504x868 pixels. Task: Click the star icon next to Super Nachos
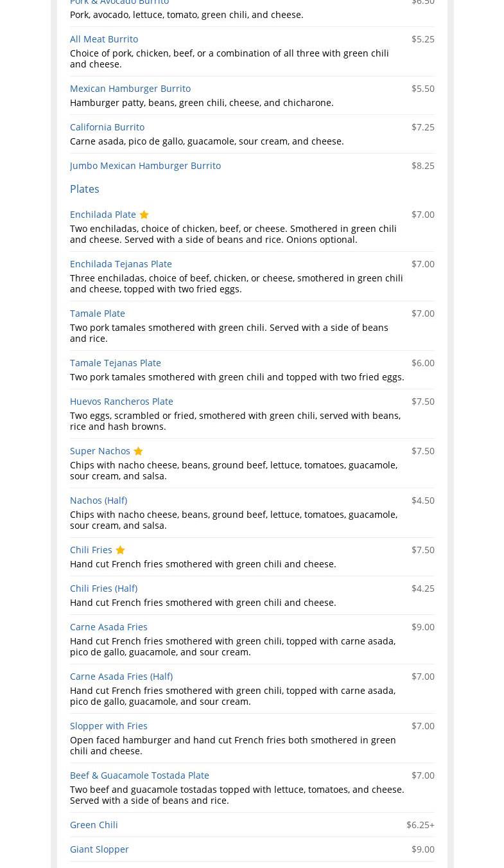(x=138, y=451)
